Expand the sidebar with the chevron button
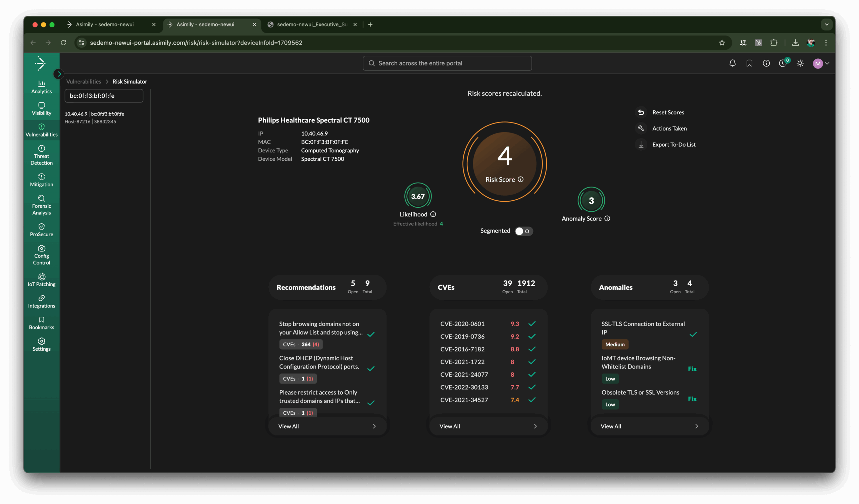 click(59, 74)
